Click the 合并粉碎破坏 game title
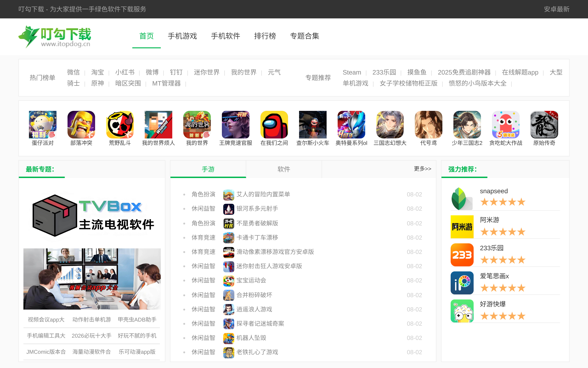 pos(254,295)
